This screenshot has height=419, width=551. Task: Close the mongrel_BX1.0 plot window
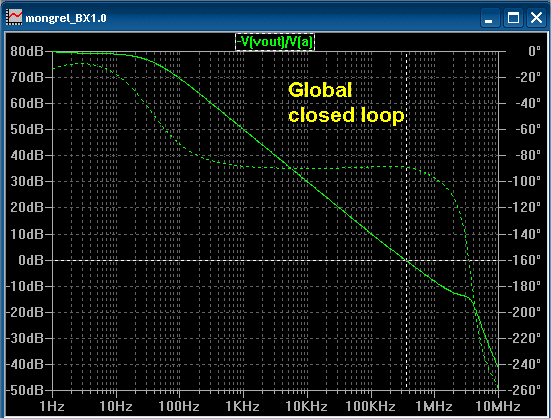[x=537, y=18]
